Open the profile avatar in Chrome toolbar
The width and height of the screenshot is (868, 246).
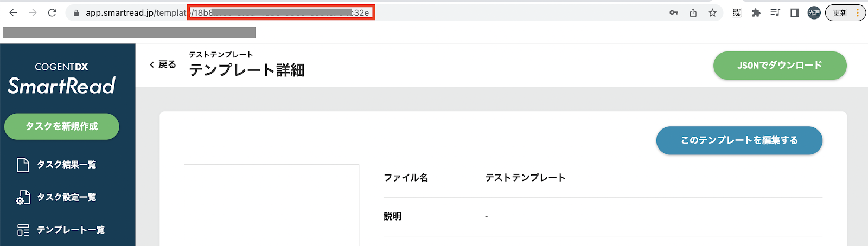pyautogui.click(x=814, y=13)
